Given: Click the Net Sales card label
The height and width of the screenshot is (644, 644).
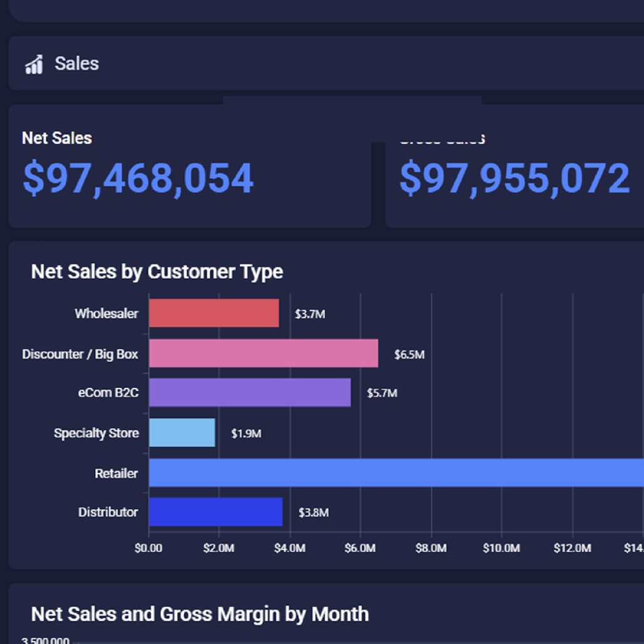Looking at the screenshot, I should [x=57, y=138].
